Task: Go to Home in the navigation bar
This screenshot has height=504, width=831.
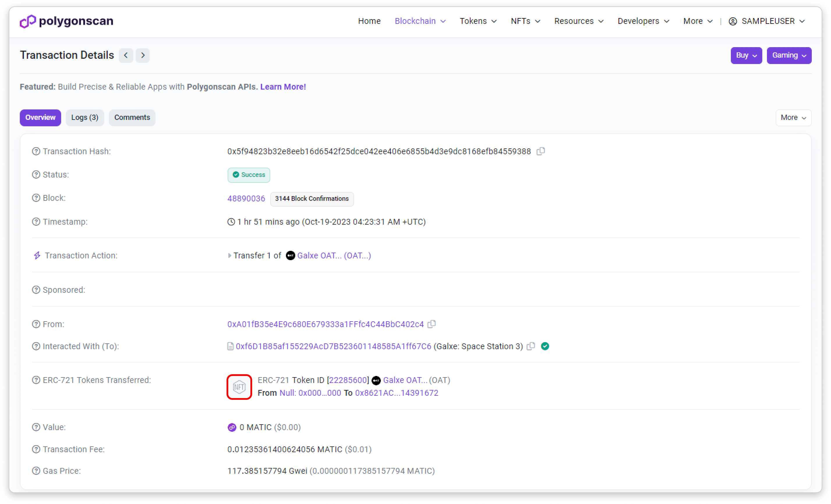Action: click(369, 21)
